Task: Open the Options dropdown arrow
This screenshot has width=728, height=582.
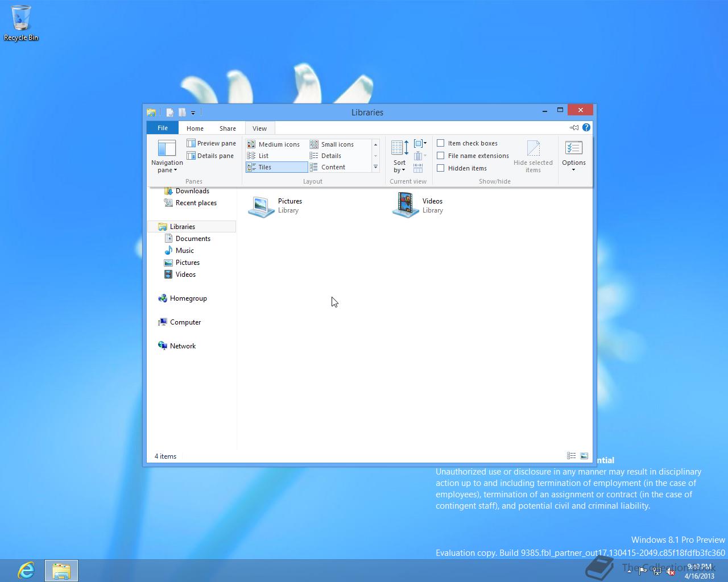Action: [x=573, y=169]
